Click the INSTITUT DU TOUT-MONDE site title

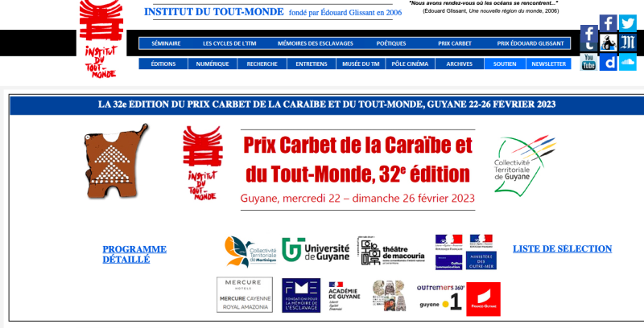point(213,12)
